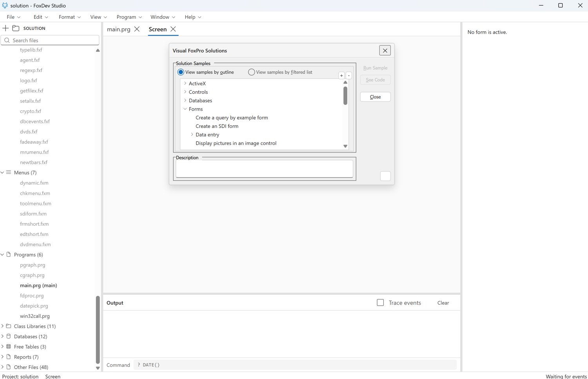
Task: Close the Visual FoxPro Solutions dialog
Action: 385,51
